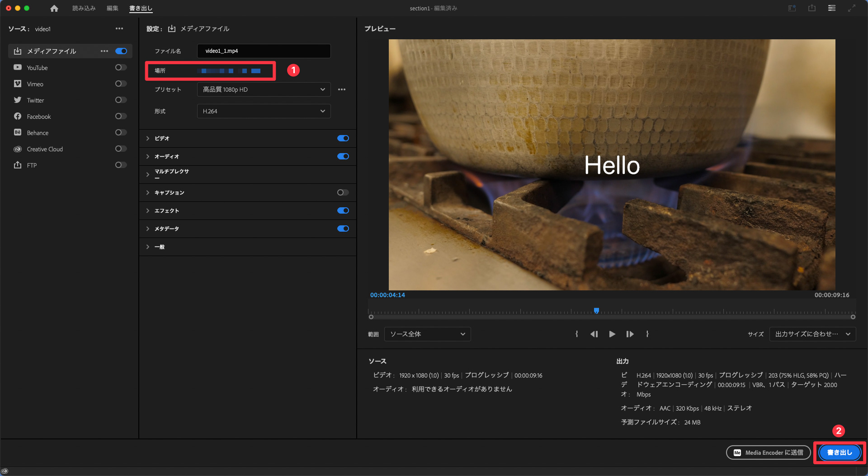This screenshot has width=868, height=476.
Task: Open preset more options ellipsis
Action: pos(342,89)
